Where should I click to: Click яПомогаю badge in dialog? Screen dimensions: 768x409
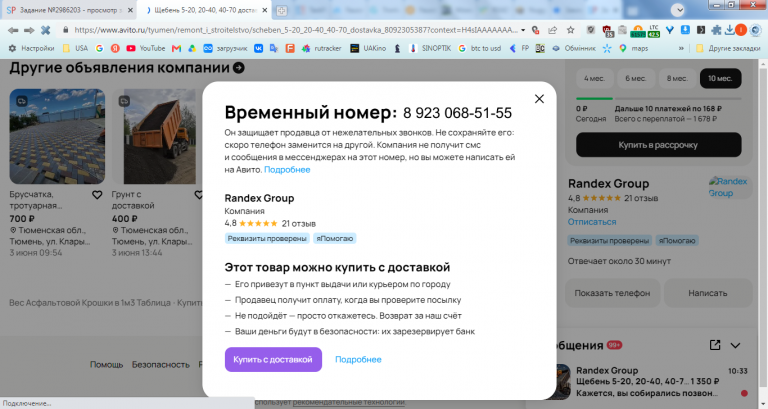click(335, 239)
